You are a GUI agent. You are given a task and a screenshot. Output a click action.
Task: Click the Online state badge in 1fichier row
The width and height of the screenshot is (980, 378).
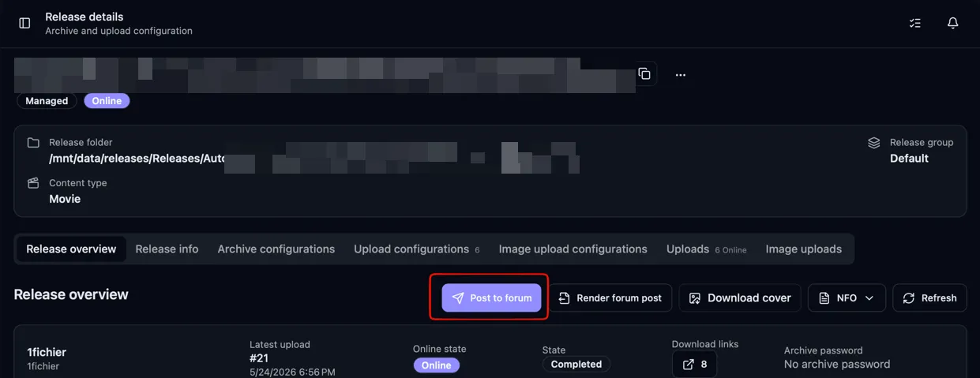click(x=436, y=365)
